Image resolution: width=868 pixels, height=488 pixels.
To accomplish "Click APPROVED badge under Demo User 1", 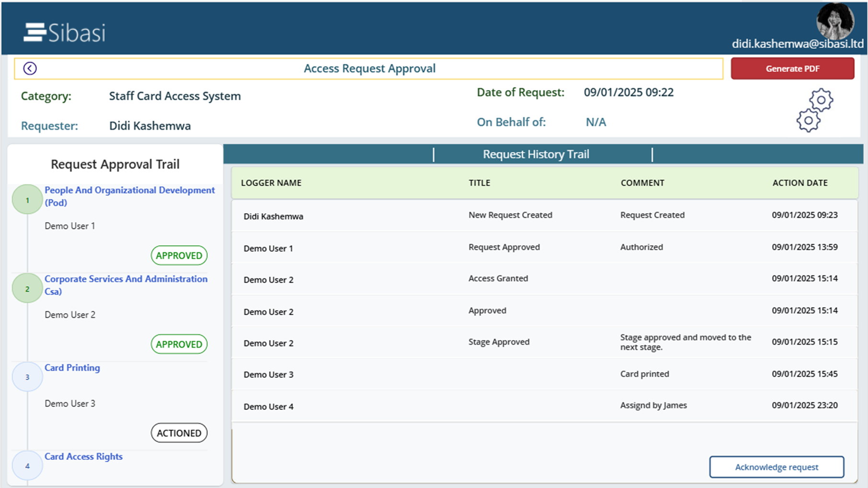I will [x=179, y=255].
